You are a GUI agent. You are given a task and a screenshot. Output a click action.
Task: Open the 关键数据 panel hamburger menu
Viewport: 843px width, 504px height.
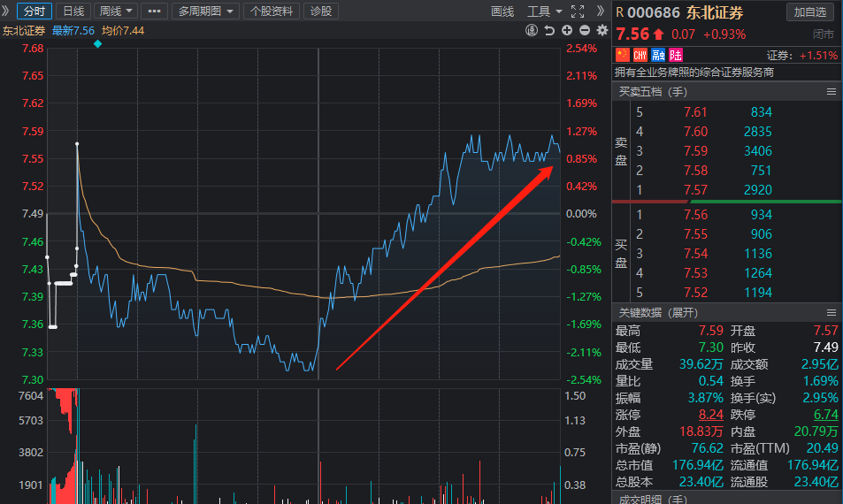831,313
